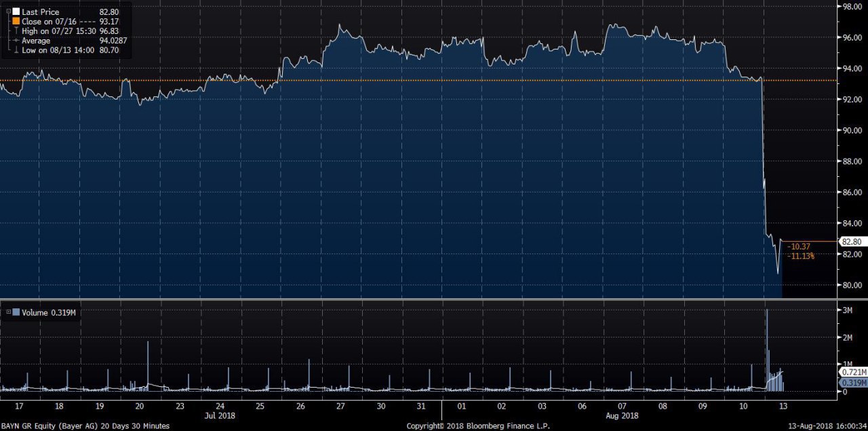The height and width of the screenshot is (431, 868).
Task: Click the Low marker icon in legend
Action: (16, 50)
